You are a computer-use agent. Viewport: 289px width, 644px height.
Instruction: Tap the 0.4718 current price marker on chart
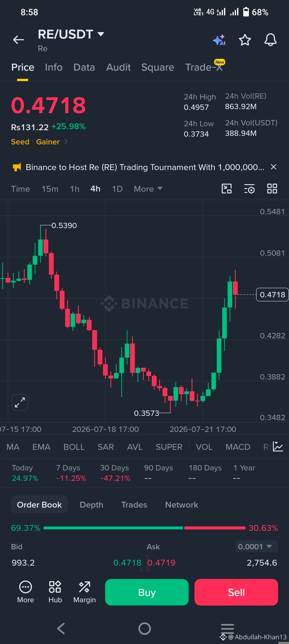coord(272,294)
